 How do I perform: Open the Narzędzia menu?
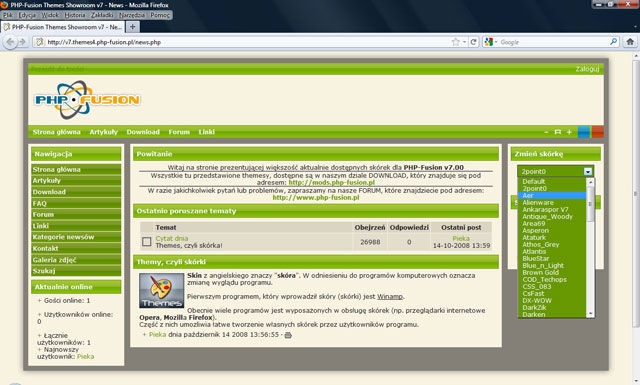coord(132,15)
